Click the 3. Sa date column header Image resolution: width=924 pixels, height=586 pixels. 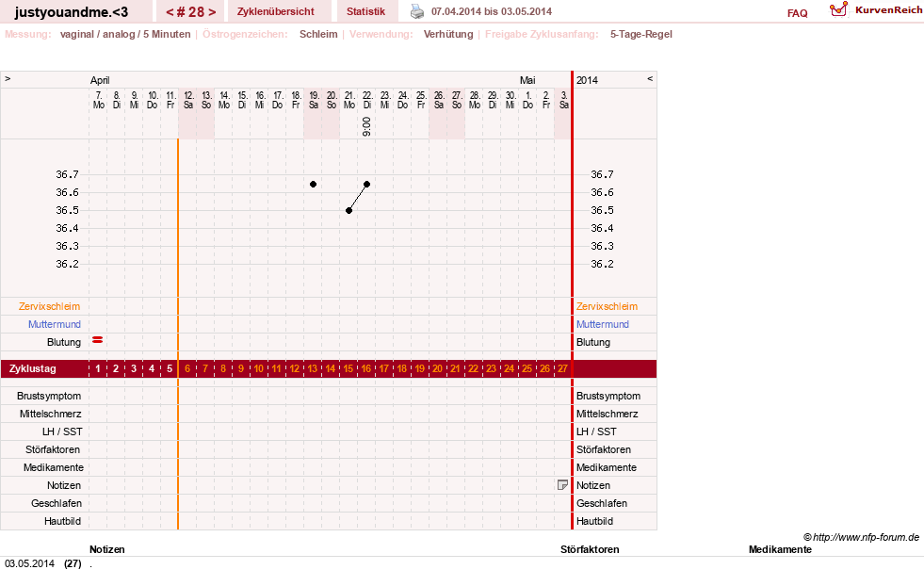(564, 100)
